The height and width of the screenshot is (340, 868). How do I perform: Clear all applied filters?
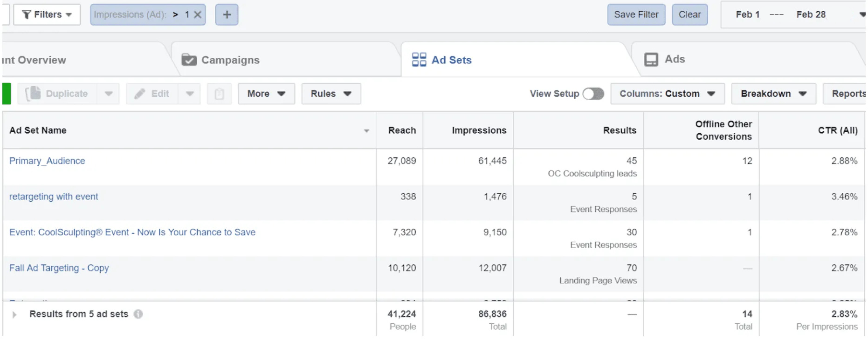tap(689, 14)
